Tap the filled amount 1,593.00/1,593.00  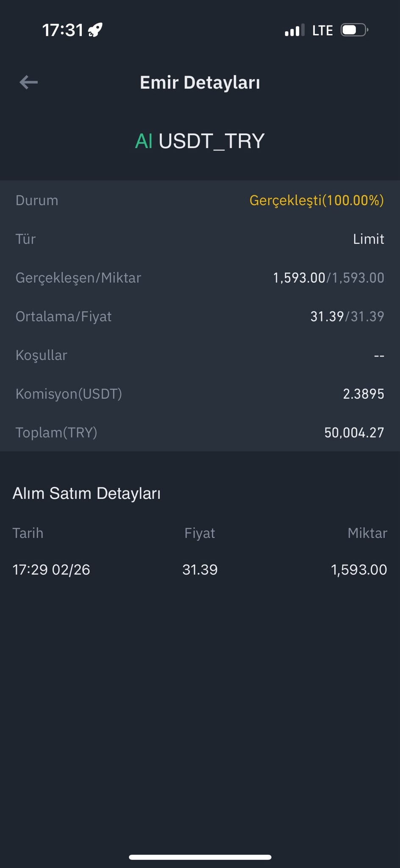[328, 278]
